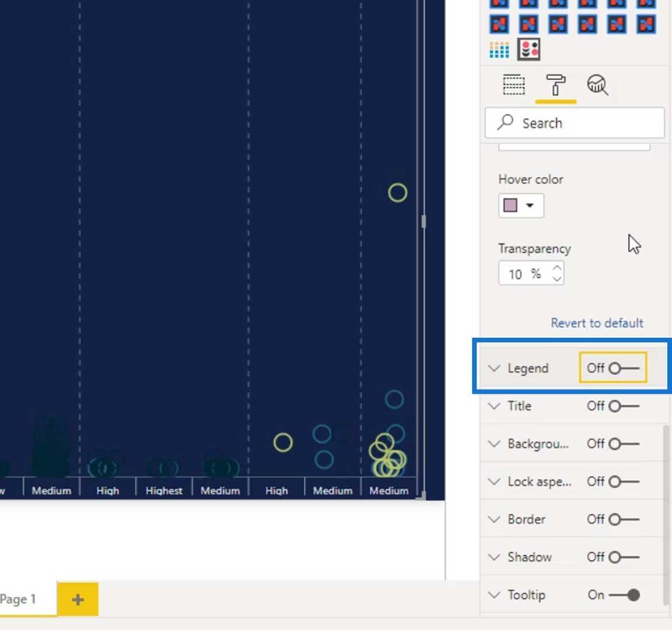Enable the Lock aspect toggle
The height and width of the screenshot is (630, 672).
click(624, 481)
